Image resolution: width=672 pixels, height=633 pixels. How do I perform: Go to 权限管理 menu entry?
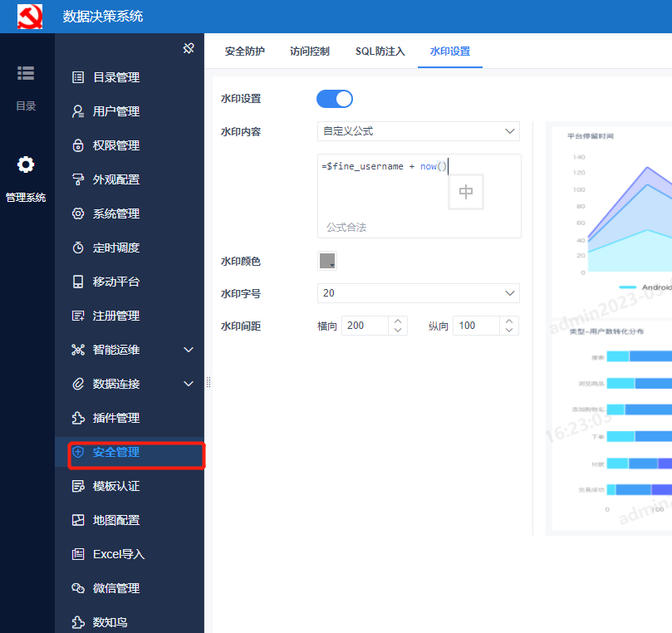click(x=130, y=145)
